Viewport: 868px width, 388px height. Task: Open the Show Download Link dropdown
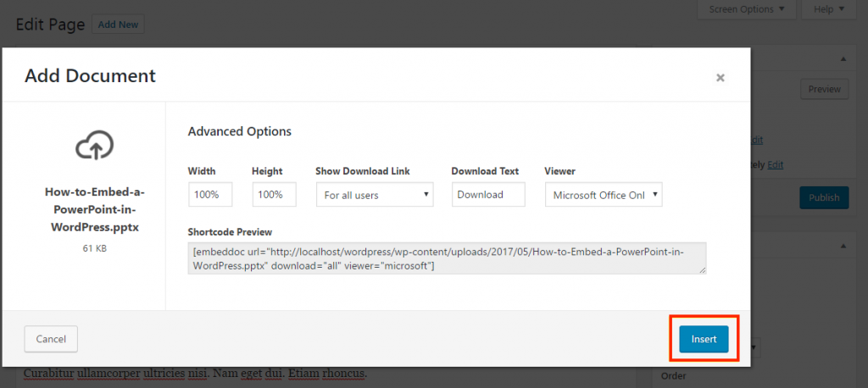tap(375, 195)
